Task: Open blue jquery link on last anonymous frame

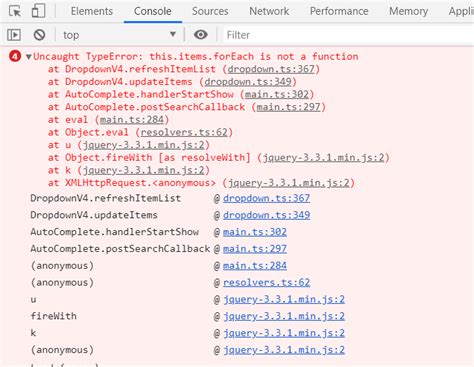Action: tap(284, 350)
